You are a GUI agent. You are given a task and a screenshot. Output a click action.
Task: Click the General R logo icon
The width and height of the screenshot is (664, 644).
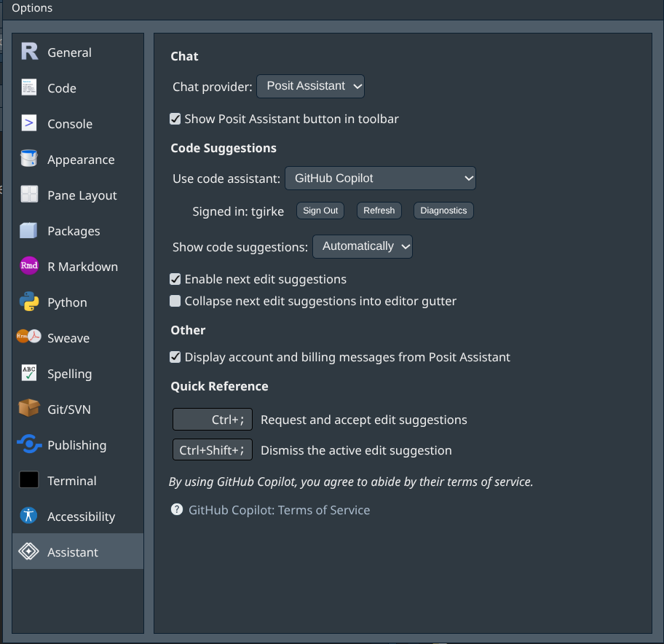[x=29, y=51]
